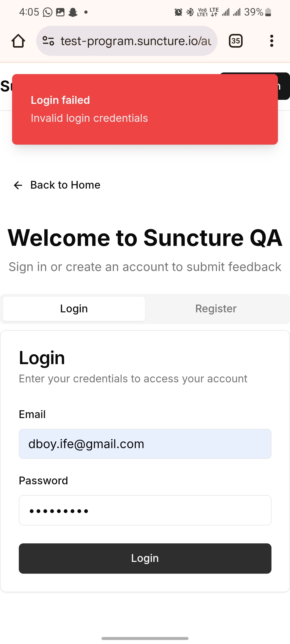Open the tab switcher showing 35 tabs
The width and height of the screenshot is (290, 644).
[235, 41]
